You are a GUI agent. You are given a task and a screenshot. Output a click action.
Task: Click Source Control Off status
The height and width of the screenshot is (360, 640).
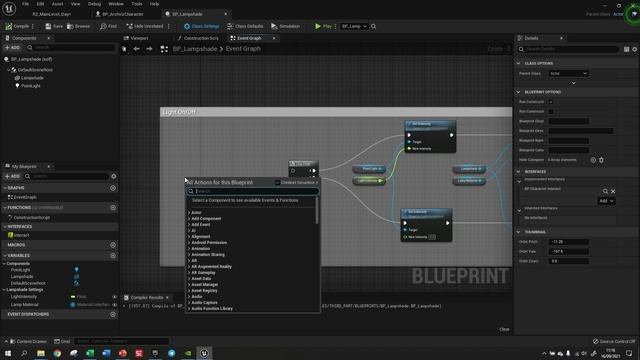pyautogui.click(x=614, y=341)
